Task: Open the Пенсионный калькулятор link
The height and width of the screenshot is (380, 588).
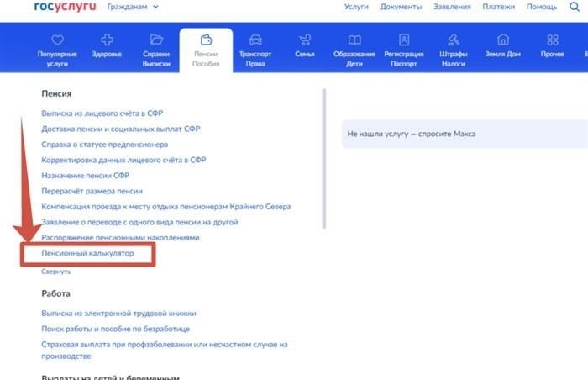Action: [87, 253]
